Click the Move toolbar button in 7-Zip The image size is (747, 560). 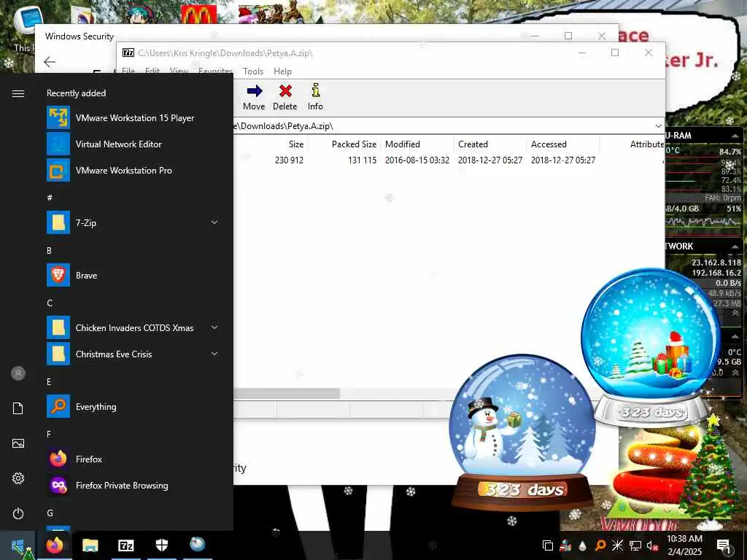(254, 97)
